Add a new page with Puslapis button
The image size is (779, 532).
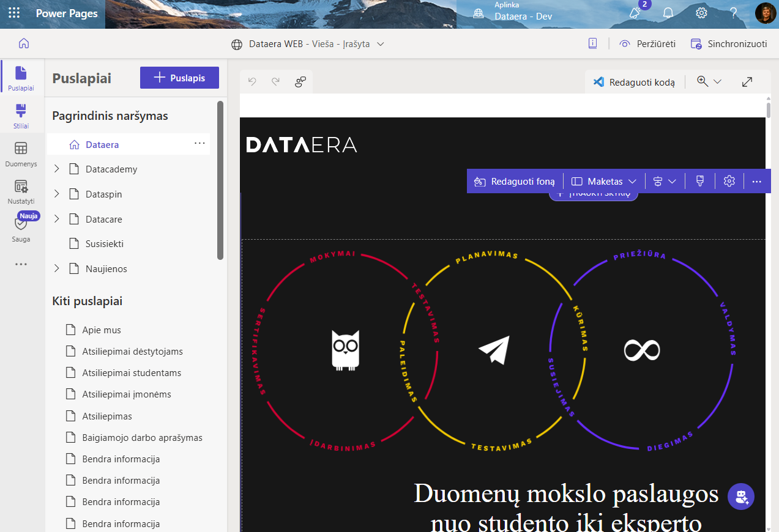pyautogui.click(x=179, y=78)
